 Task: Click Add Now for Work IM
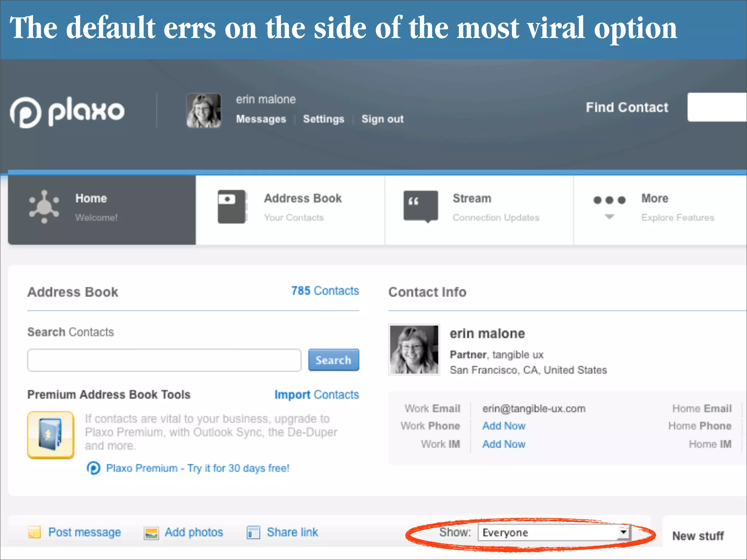(x=504, y=444)
